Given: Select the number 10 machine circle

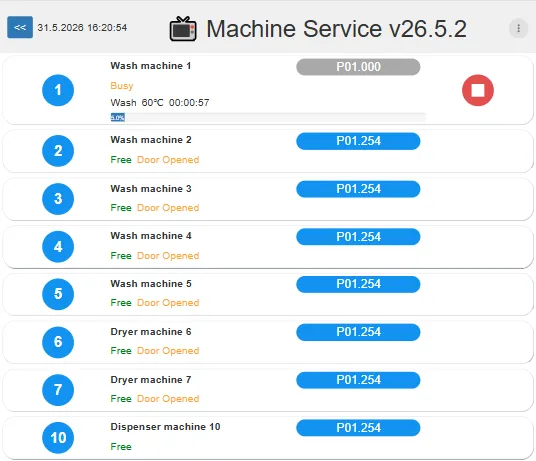Looking at the screenshot, I should click(58, 438).
